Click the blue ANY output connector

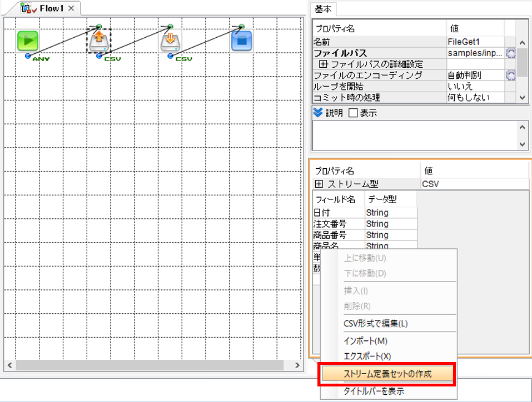point(28,56)
